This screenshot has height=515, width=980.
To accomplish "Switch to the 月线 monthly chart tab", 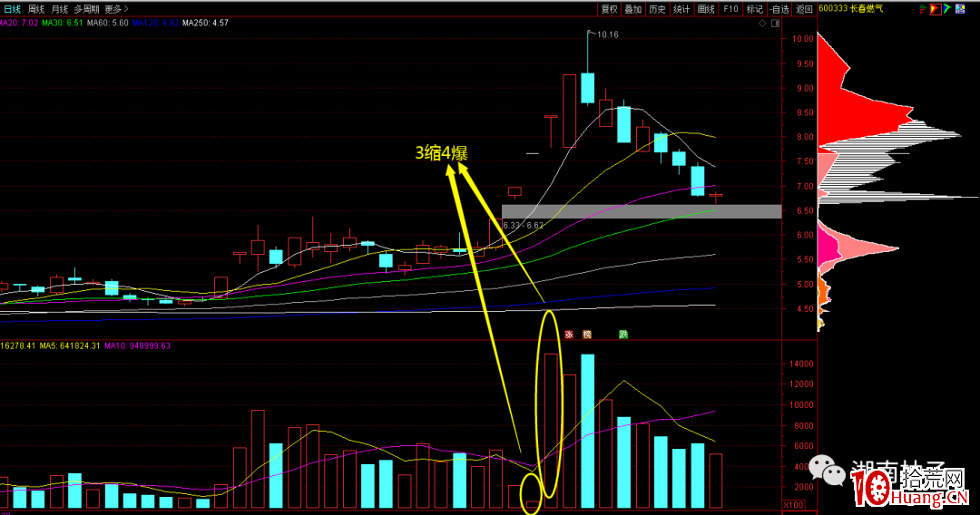I will [59, 9].
